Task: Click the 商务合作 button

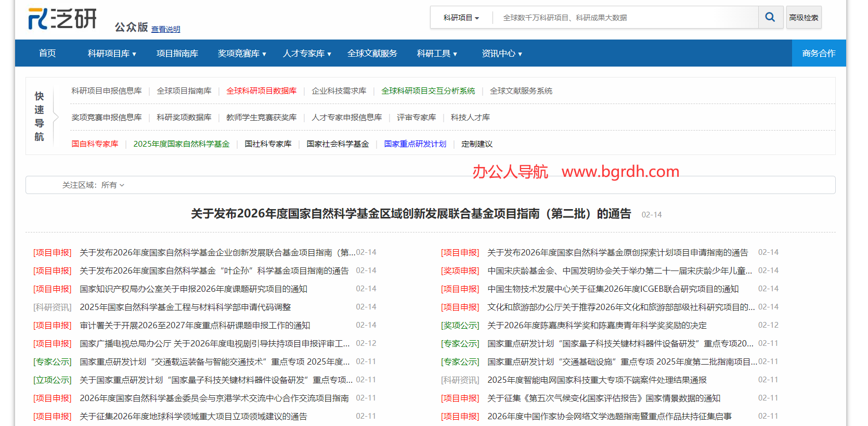Action: [819, 53]
